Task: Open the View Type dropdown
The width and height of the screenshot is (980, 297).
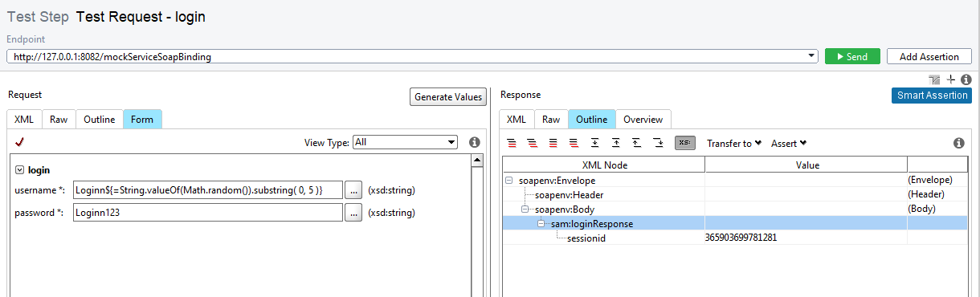Action: click(405, 142)
